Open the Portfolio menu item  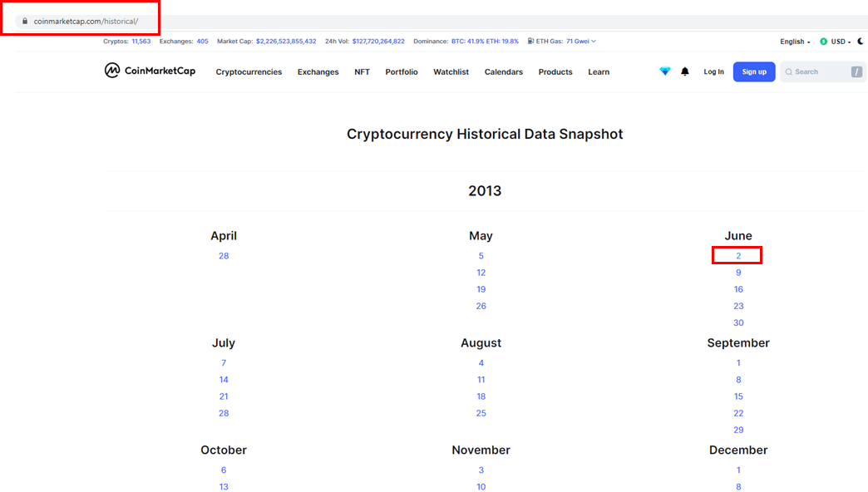[x=402, y=71]
